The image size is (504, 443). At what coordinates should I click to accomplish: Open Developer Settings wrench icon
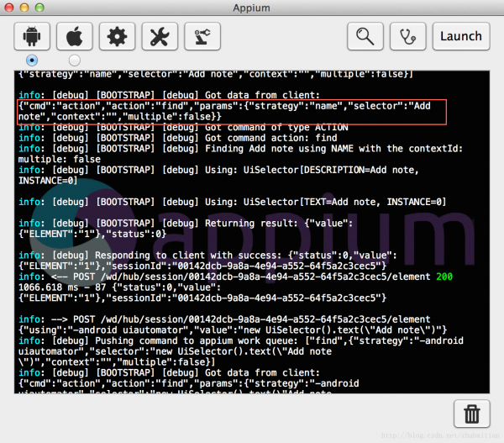[160, 36]
